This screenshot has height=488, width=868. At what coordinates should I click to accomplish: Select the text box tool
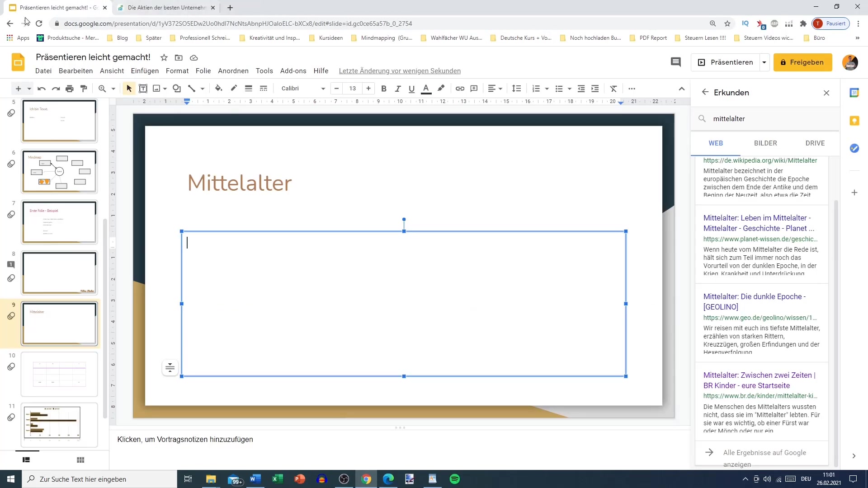coord(143,89)
